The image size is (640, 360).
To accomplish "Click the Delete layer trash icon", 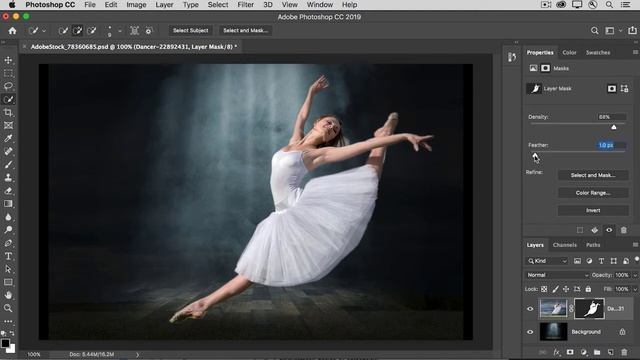I will click(624, 352).
